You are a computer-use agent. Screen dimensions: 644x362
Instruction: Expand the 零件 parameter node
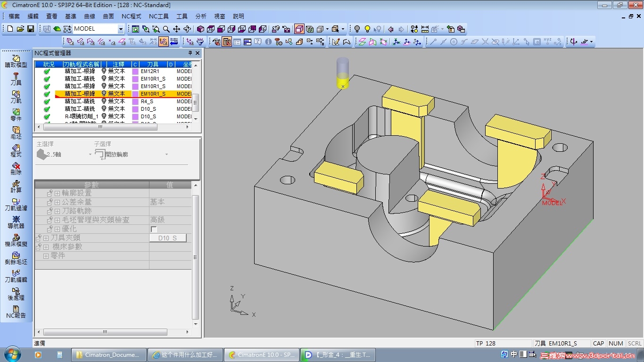click(46, 256)
